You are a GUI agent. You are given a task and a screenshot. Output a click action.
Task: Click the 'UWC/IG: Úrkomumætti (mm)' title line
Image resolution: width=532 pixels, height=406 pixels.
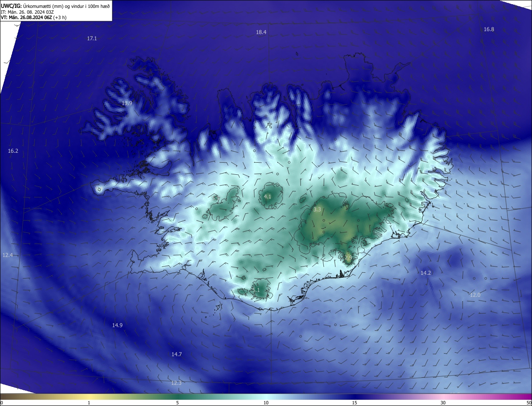pyautogui.click(x=55, y=5)
